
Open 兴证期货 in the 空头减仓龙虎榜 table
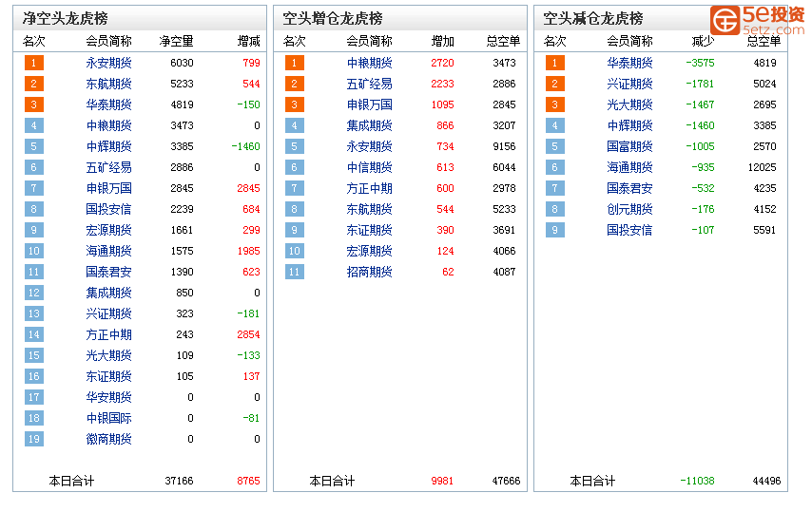(629, 84)
